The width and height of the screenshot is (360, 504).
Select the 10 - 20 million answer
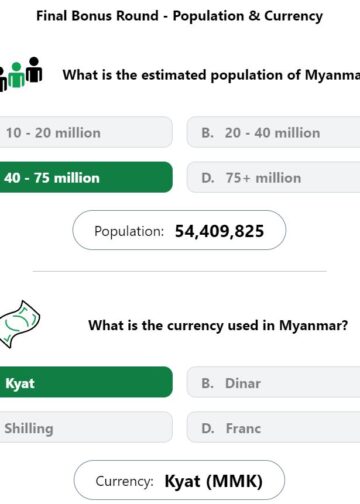tap(86, 132)
